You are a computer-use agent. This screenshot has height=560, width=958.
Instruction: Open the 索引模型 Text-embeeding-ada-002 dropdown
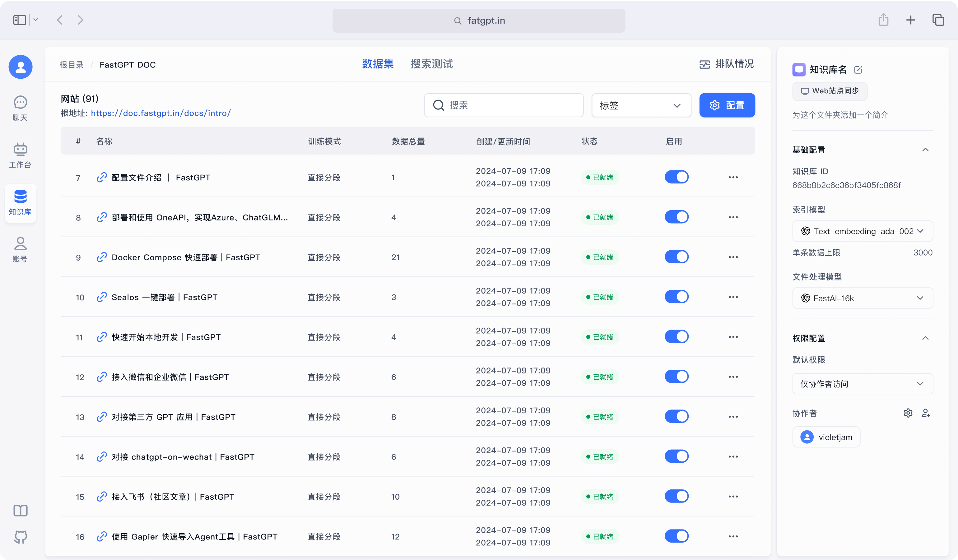pyautogui.click(x=863, y=231)
